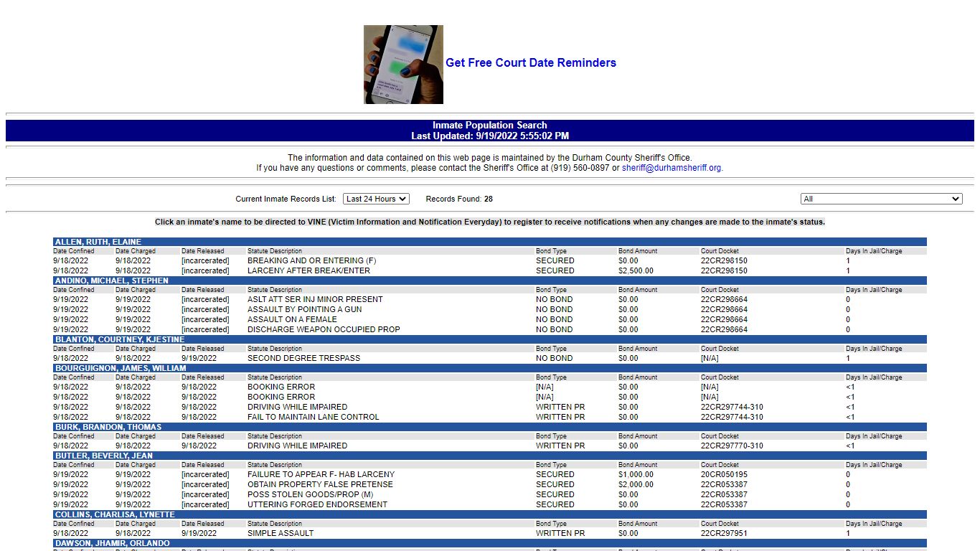Select POSS STOLEN GOODS/PROP (M) charge
The width and height of the screenshot is (980, 551).
[x=311, y=494]
